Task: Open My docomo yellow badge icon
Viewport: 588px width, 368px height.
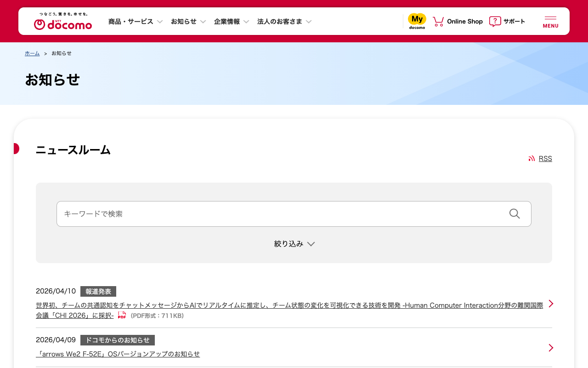Action: [417, 21]
